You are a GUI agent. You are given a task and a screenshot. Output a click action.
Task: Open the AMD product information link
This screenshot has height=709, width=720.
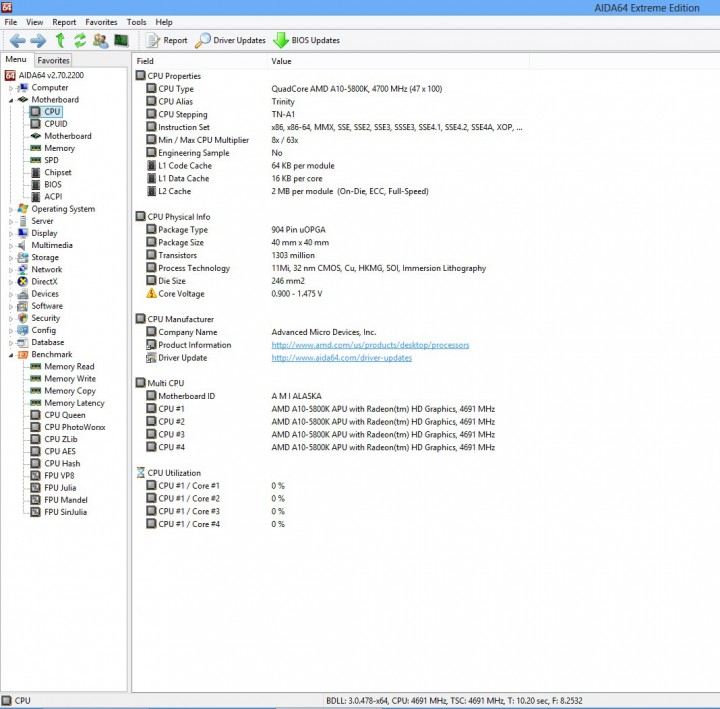point(370,345)
